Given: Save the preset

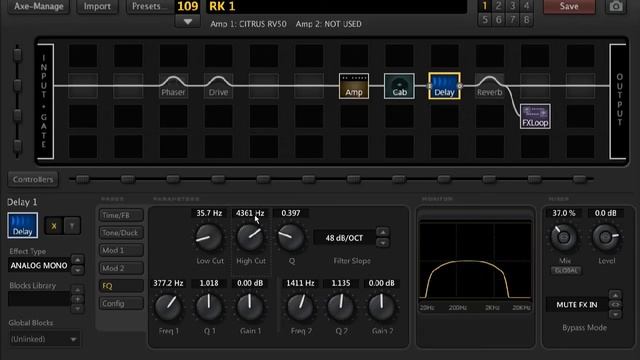Looking at the screenshot, I should pos(569,7).
